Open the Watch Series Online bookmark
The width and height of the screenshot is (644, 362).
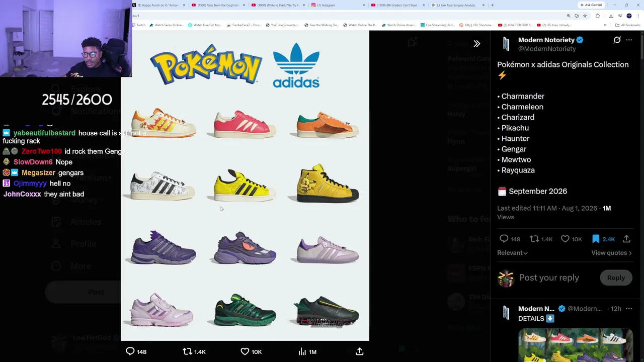167,25
